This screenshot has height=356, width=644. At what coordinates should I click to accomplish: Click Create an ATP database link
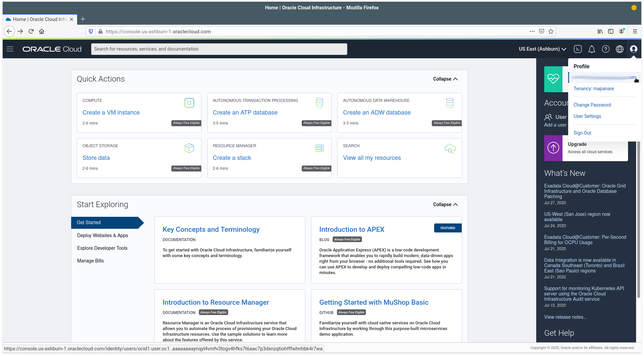point(245,113)
